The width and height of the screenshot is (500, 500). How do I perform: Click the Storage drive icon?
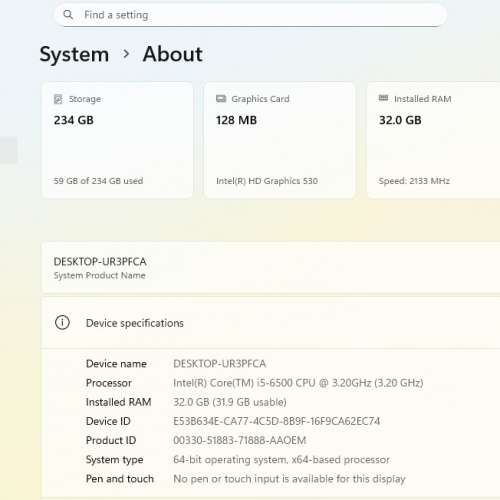[x=58, y=99]
